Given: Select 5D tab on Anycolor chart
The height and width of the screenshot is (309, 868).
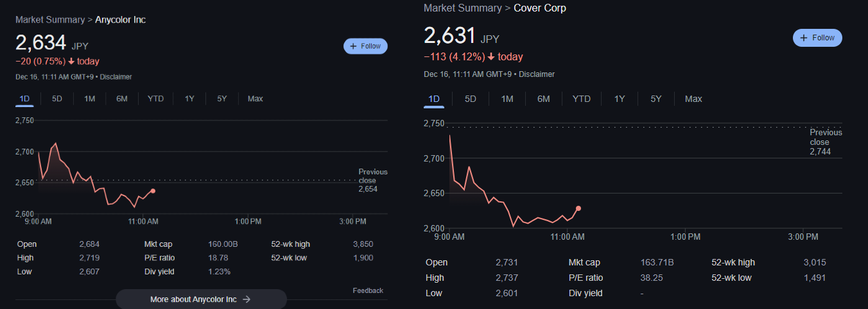Looking at the screenshot, I should tap(57, 99).
